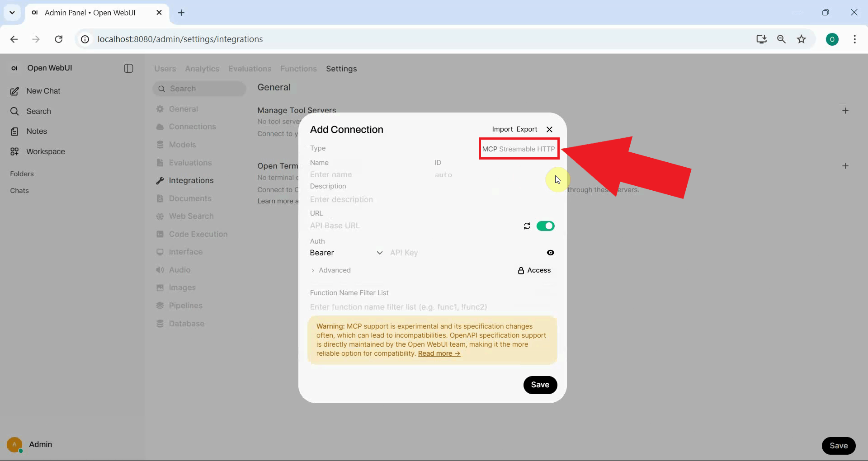Open browser zoom magnifier icon
The image size is (868, 461).
[x=781, y=39]
